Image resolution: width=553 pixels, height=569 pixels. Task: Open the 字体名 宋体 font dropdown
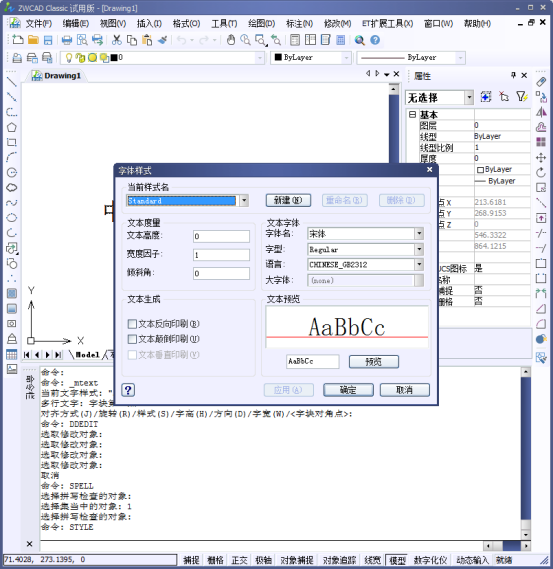click(419, 233)
